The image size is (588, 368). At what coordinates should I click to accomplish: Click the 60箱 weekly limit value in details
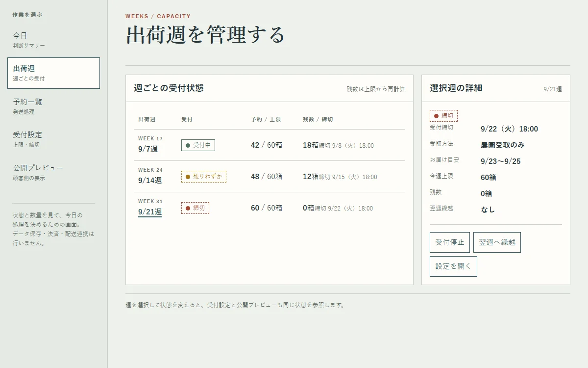[489, 178]
